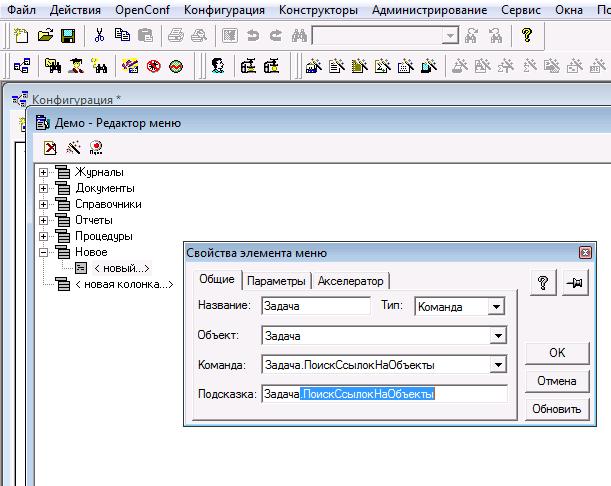
Task: Click the Cut scissors icon
Action: (x=99, y=35)
